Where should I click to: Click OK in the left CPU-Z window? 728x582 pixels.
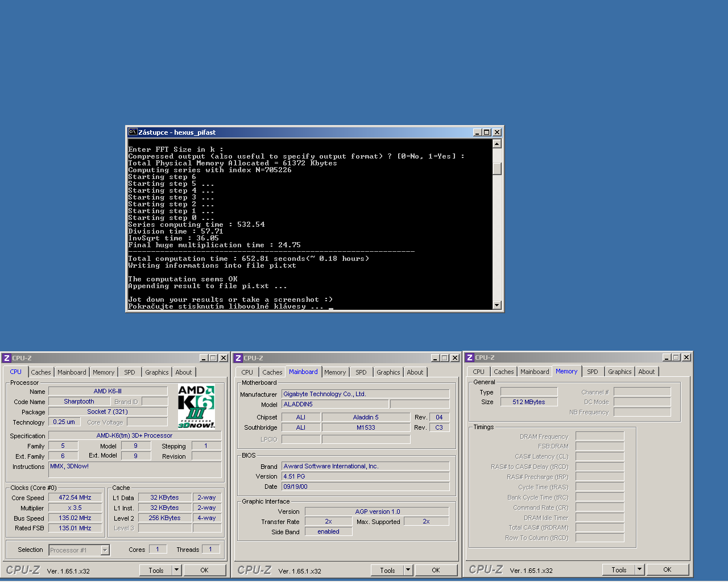click(204, 570)
